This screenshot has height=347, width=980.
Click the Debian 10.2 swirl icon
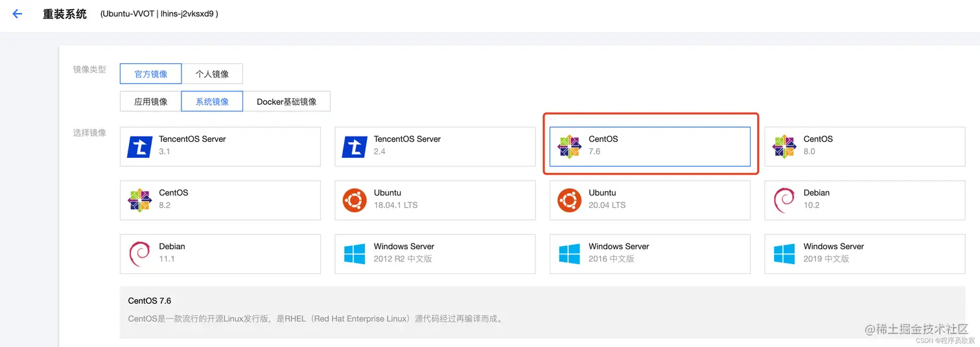point(784,201)
